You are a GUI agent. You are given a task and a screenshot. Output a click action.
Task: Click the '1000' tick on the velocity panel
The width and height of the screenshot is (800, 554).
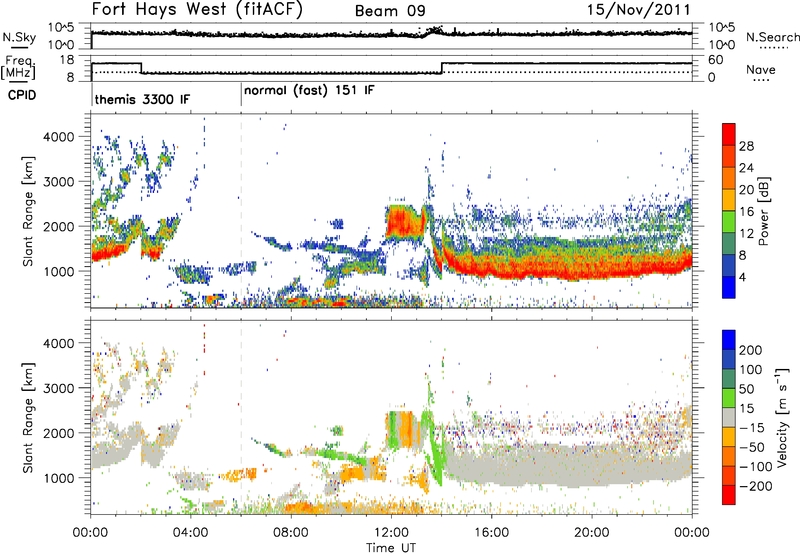point(58,478)
